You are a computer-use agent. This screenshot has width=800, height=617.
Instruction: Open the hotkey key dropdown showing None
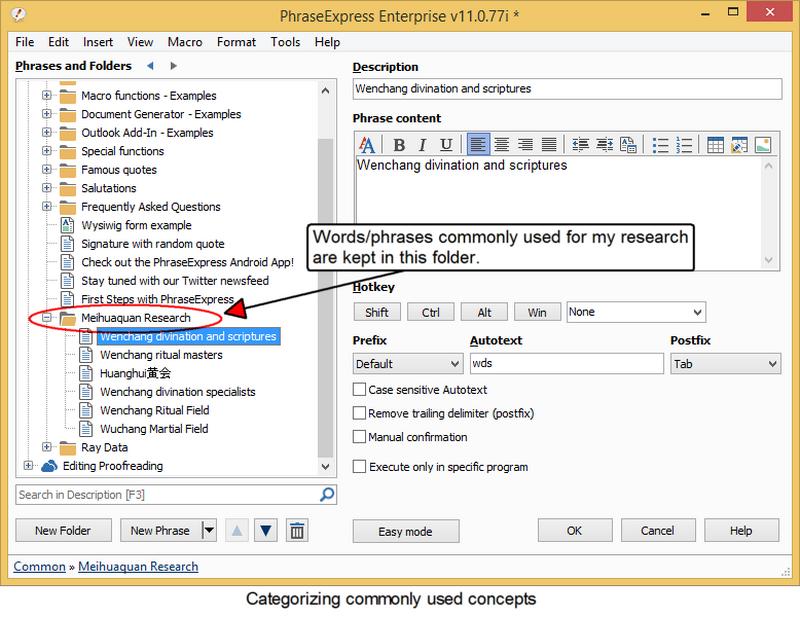click(636, 312)
